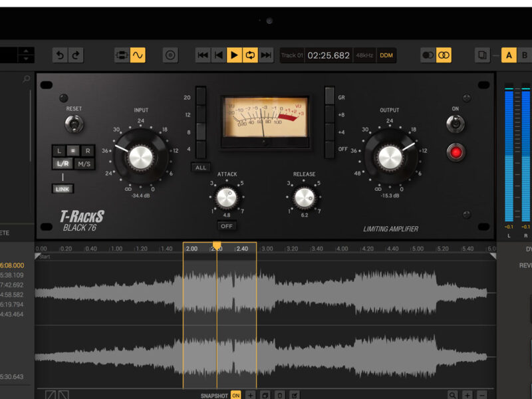Screen dimensions: 532x399
Task: Add a new snapshot with plus icon
Action: [x=251, y=395]
